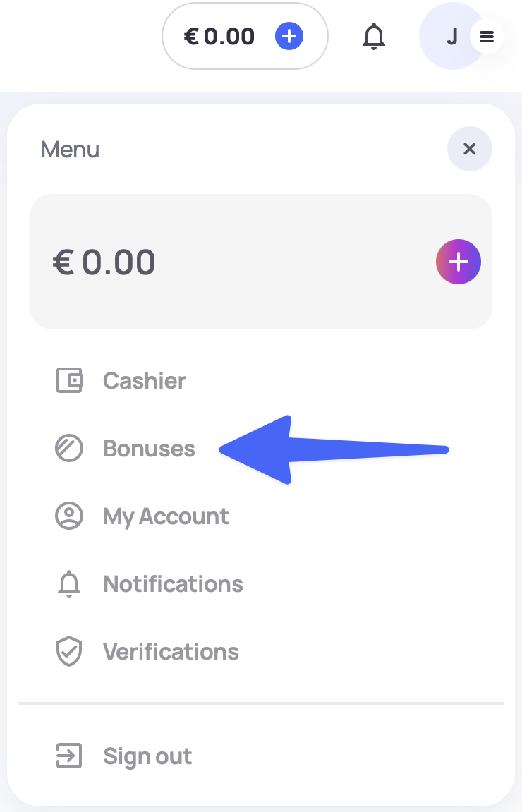Viewport: 522px width, 812px height.
Task: Select Notifications from the menu list
Action: 173,584
